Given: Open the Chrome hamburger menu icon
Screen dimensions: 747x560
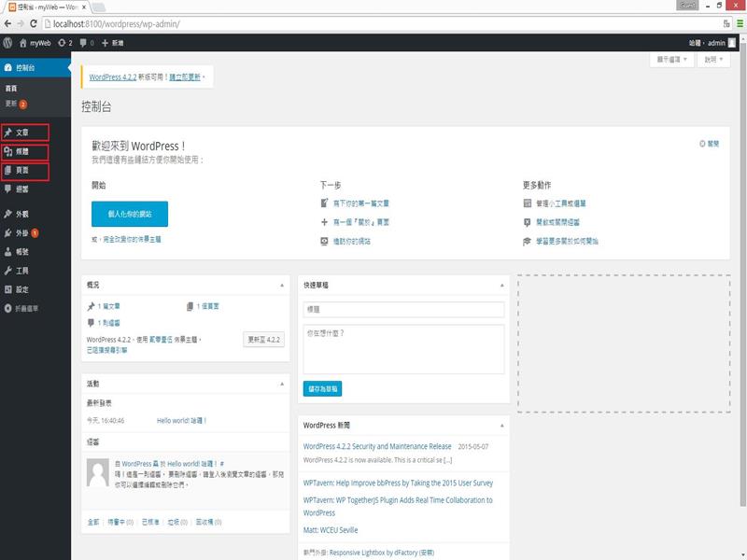Looking at the screenshot, I should [740, 23].
